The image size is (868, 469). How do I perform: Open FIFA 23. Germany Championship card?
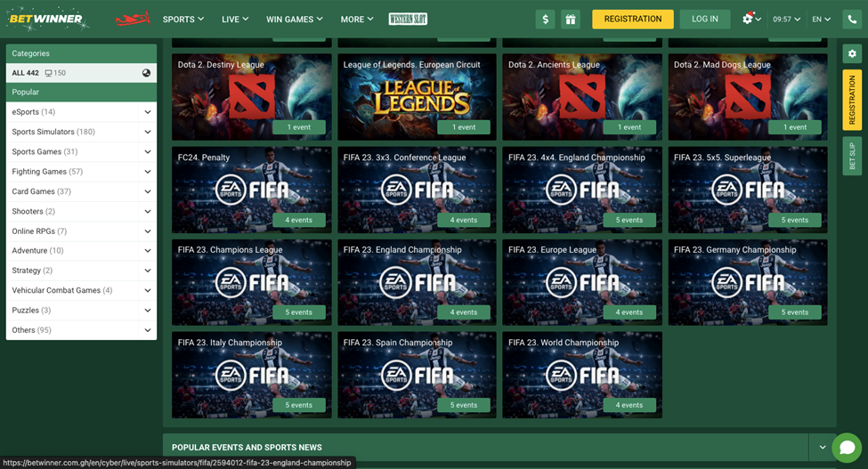point(747,282)
